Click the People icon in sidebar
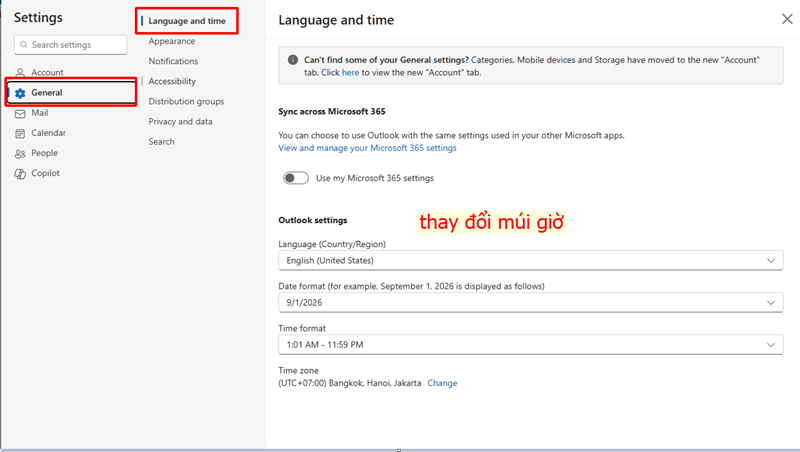Viewport: 800px width, 452px height. (20, 153)
